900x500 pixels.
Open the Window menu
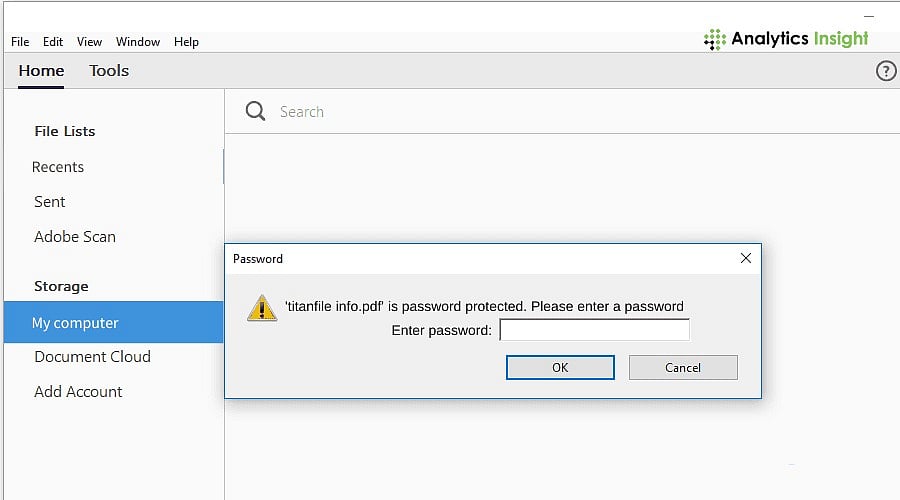point(138,42)
